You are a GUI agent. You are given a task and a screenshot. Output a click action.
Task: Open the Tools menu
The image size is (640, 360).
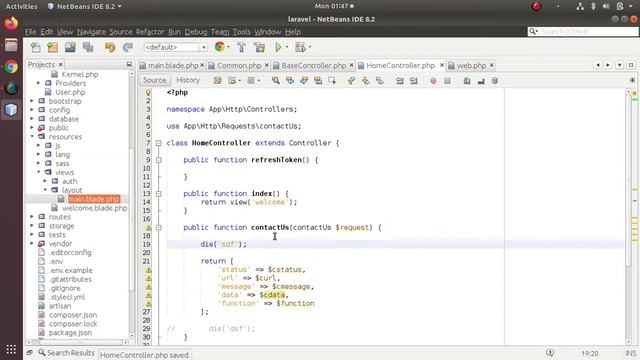[x=242, y=32]
